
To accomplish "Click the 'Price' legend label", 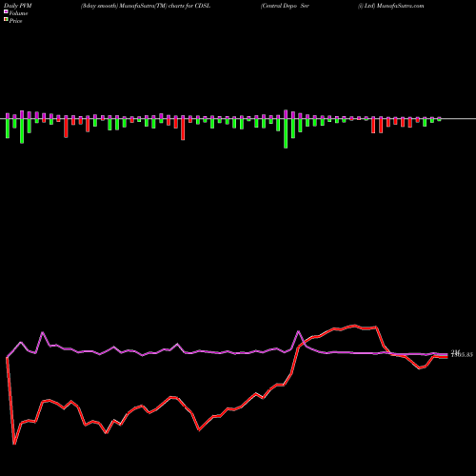I will (15, 21).
